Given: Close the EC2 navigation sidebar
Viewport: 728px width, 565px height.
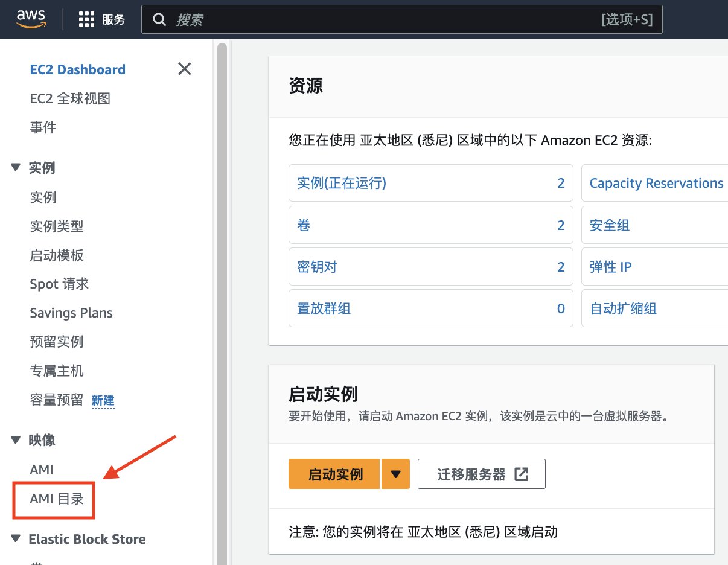Looking at the screenshot, I should [x=185, y=69].
